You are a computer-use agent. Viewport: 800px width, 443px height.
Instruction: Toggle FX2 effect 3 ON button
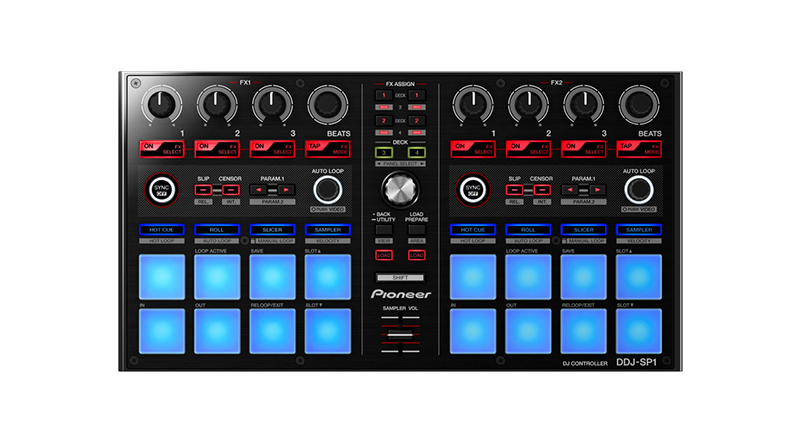[x=584, y=149]
